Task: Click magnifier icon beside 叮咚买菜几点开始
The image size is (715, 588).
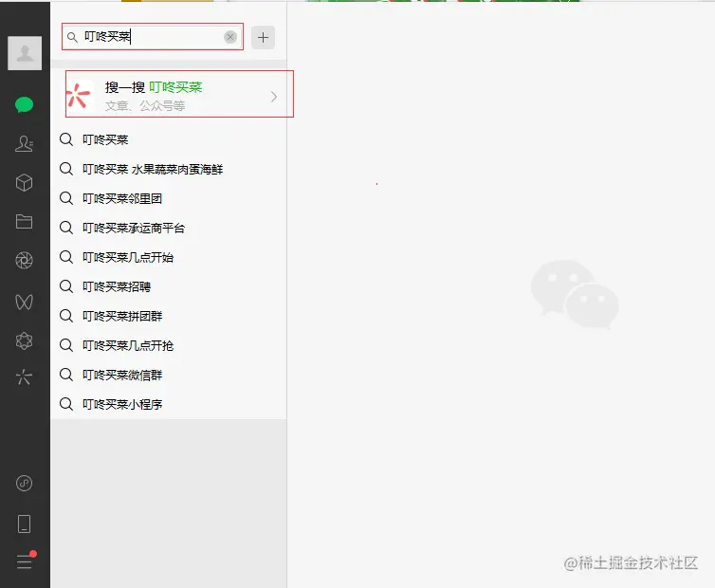Action: tap(66, 257)
